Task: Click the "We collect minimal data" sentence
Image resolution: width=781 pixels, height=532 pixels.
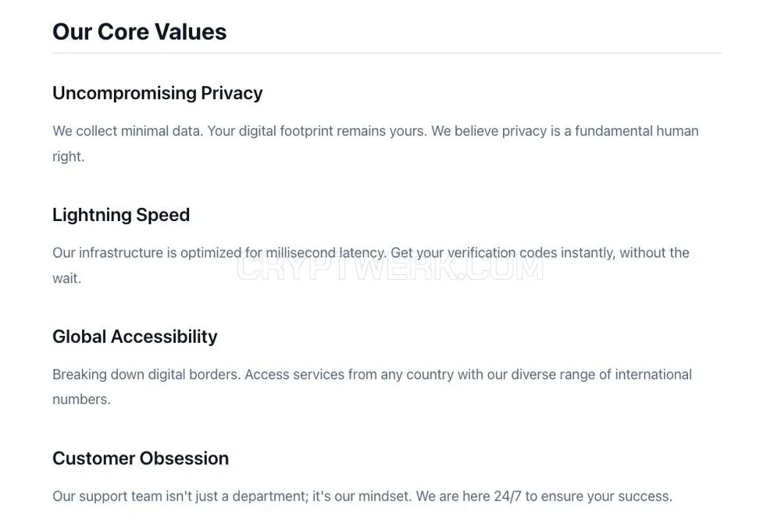Action: click(x=128, y=131)
